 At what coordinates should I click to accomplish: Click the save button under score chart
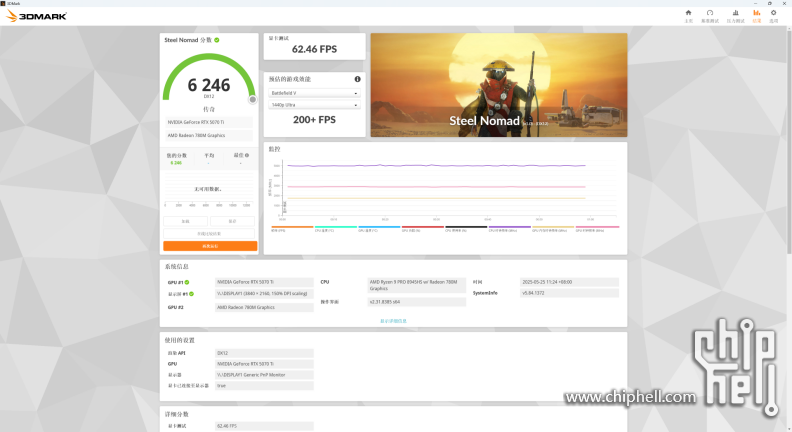[232, 221]
